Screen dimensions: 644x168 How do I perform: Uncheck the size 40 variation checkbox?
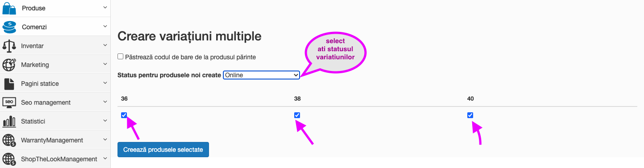[470, 115]
